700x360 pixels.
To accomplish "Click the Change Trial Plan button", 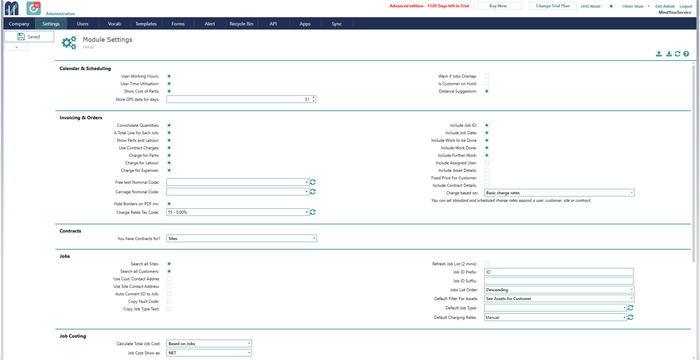I will 553,6.
